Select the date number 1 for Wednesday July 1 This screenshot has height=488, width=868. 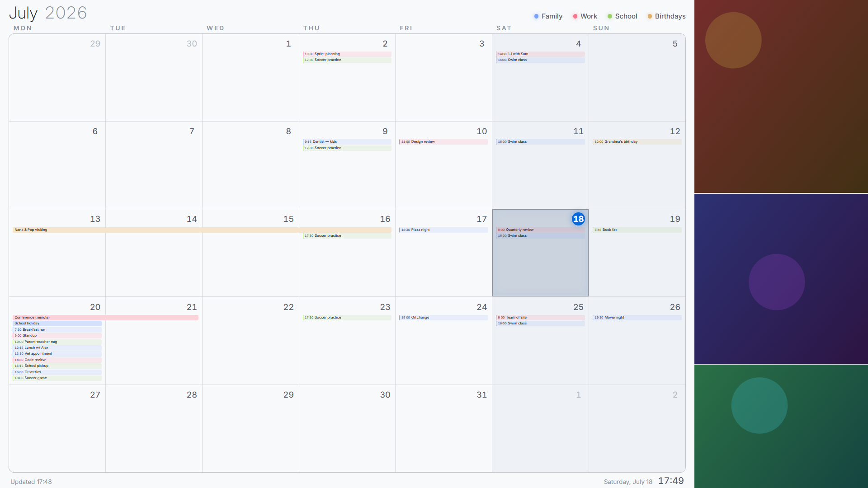288,44
